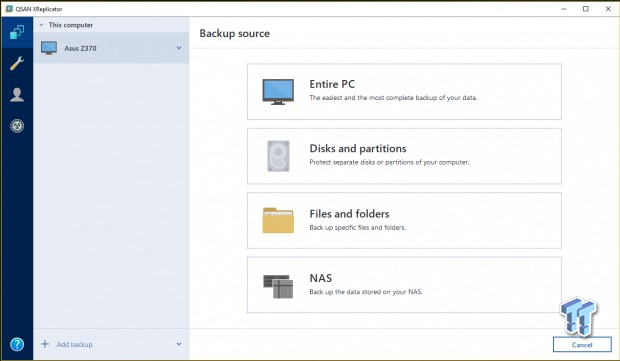Click the hard disk icon for Disks and partitions
The height and width of the screenshot is (361, 620).
[x=278, y=156]
